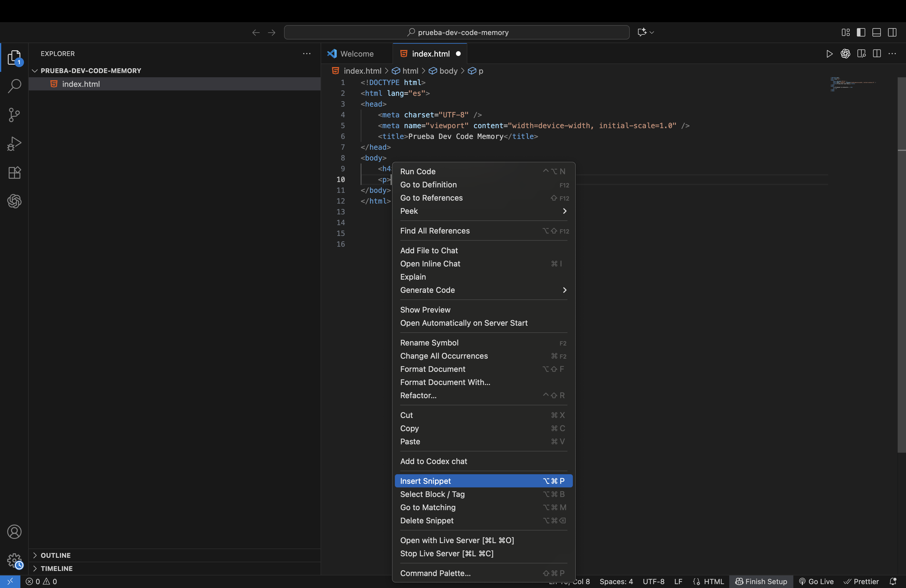Switch to the index.html tab

(x=430, y=54)
